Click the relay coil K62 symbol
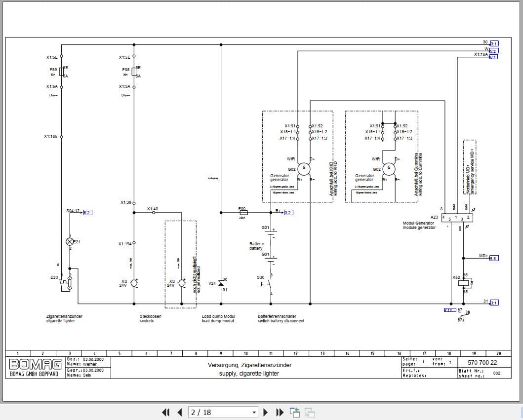Viewport: 523px width, 420px height. 464,284
